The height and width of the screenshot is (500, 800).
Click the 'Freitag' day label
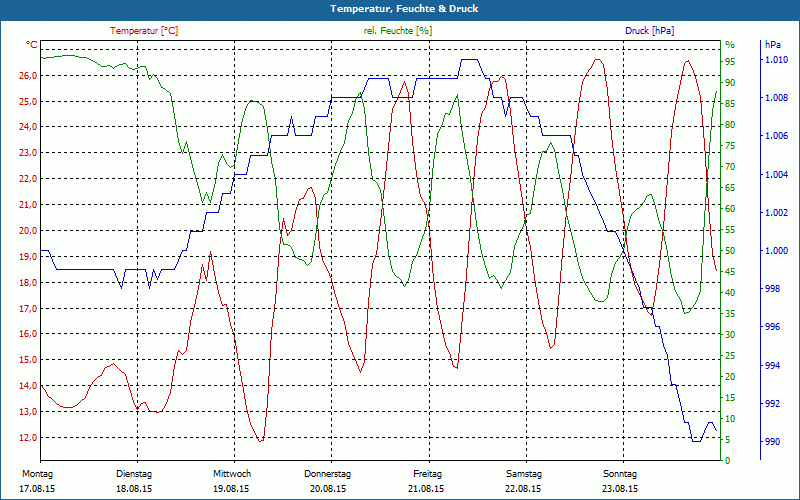[x=428, y=474]
